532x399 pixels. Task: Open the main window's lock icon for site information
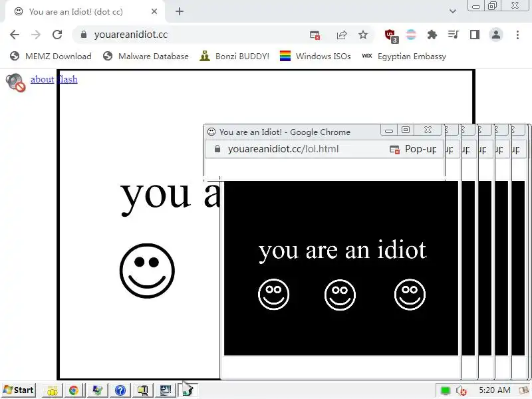[x=84, y=35]
